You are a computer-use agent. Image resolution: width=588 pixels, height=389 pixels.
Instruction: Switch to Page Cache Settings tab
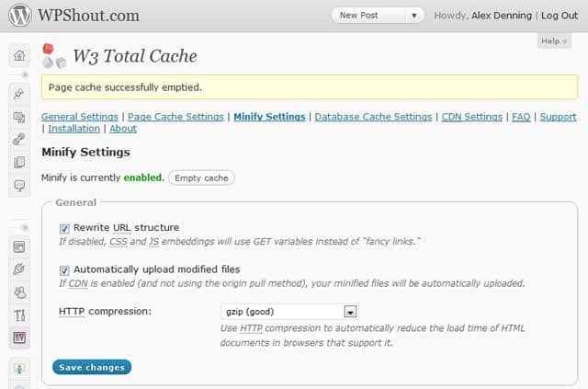(175, 117)
